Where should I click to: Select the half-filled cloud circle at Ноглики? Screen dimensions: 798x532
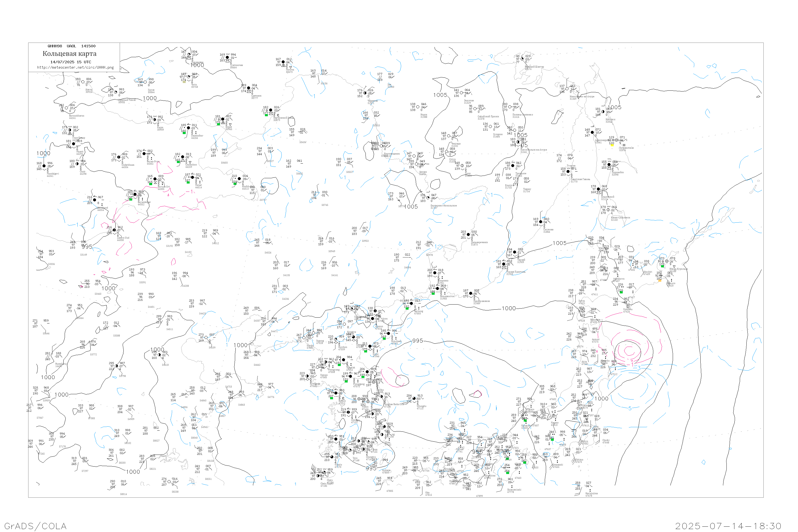click(603, 112)
